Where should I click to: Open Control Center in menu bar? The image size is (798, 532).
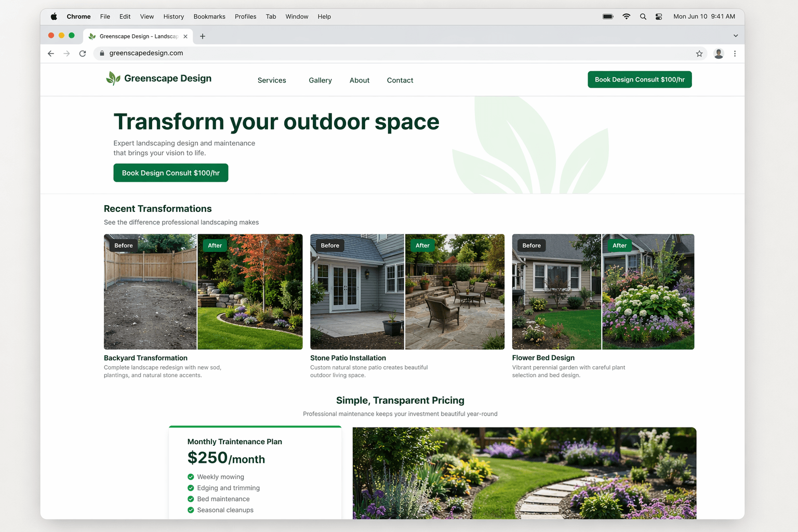659,17
